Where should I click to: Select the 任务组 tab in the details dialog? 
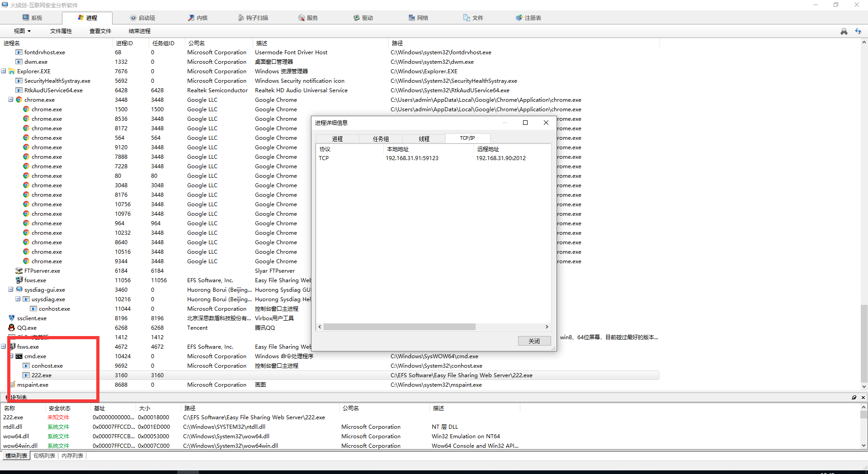[381, 139]
